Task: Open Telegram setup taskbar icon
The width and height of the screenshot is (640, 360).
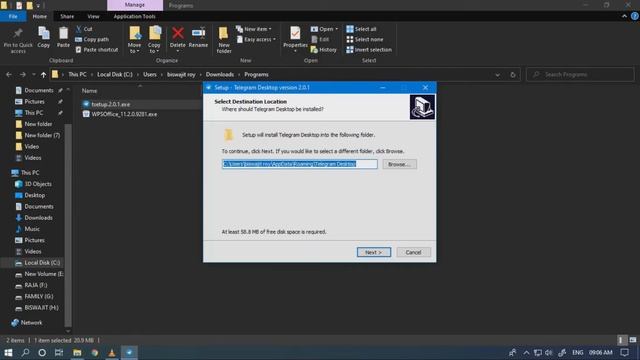Action: 129,352
